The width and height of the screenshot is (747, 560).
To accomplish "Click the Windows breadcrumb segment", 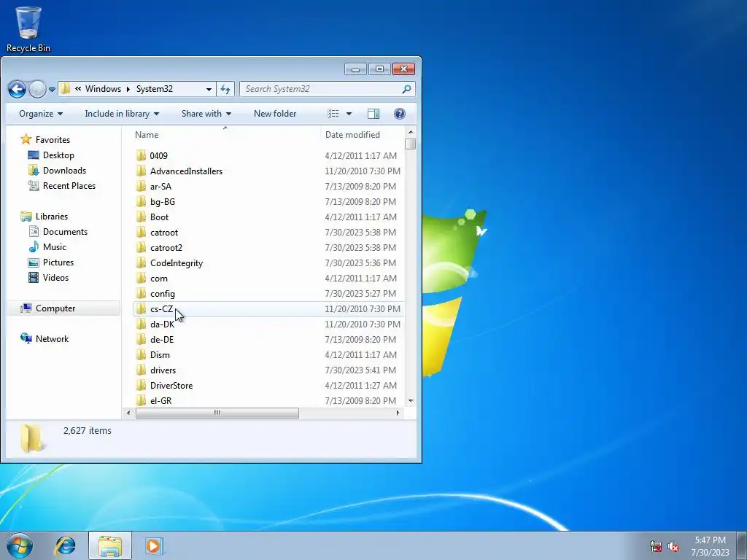I will point(103,88).
